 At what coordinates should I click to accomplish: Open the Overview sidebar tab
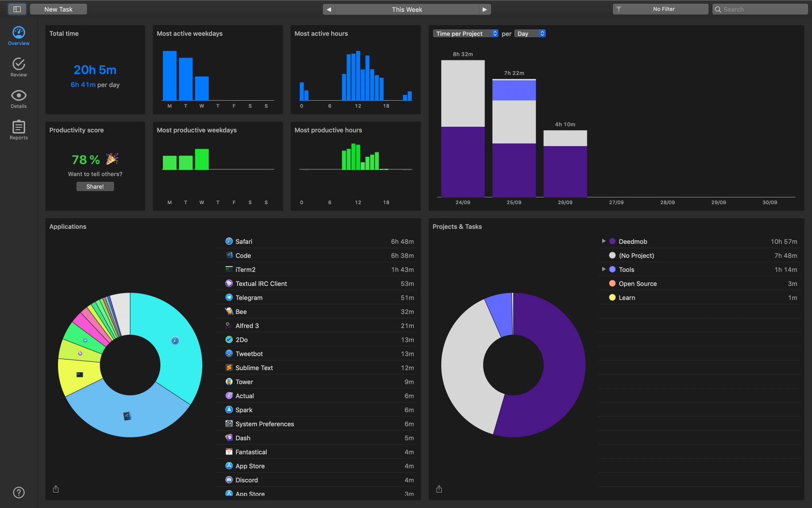(x=18, y=36)
